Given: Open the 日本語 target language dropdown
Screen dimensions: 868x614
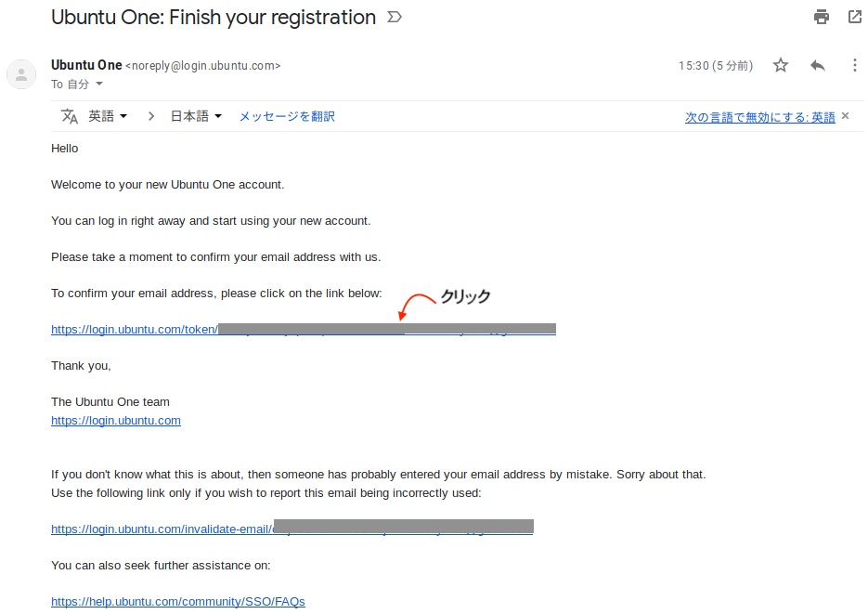Looking at the screenshot, I should pyautogui.click(x=196, y=116).
